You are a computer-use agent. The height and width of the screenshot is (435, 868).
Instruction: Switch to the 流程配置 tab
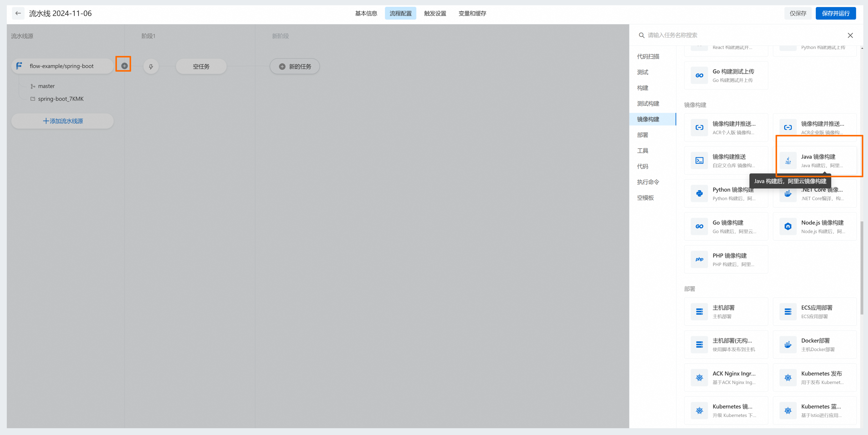tap(400, 13)
